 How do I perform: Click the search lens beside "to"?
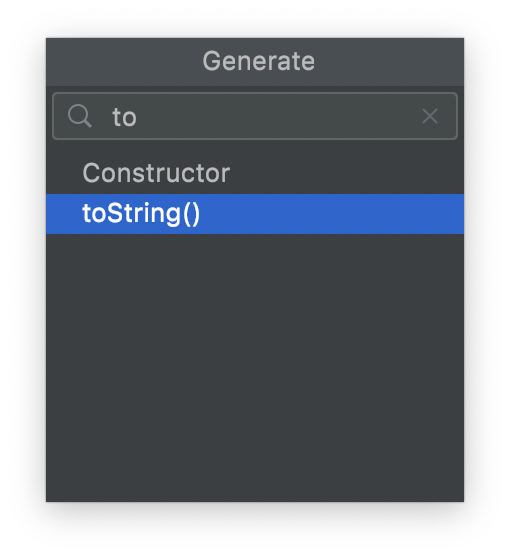80,116
